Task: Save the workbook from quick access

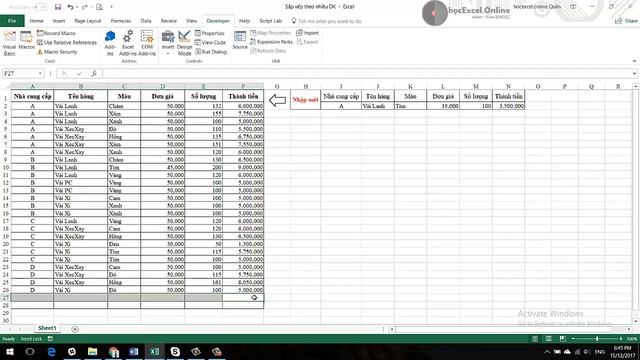Action: 58,7
